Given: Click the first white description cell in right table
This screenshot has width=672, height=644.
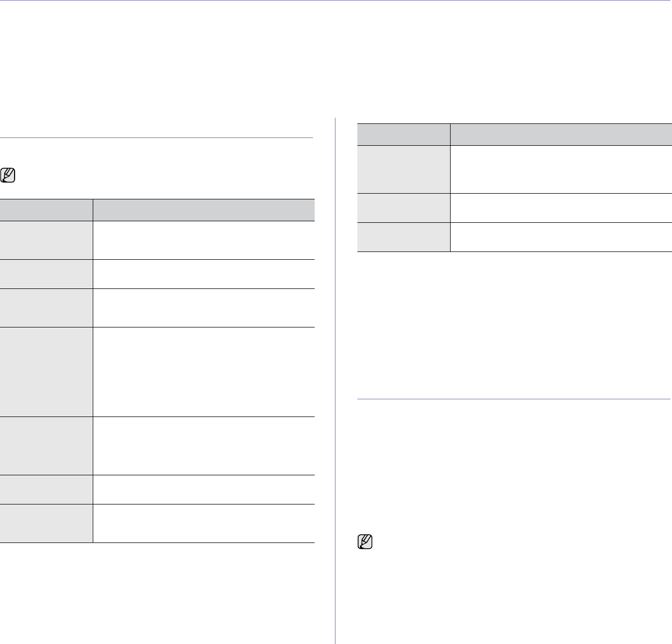Looking at the screenshot, I should pyautogui.click(x=561, y=169).
